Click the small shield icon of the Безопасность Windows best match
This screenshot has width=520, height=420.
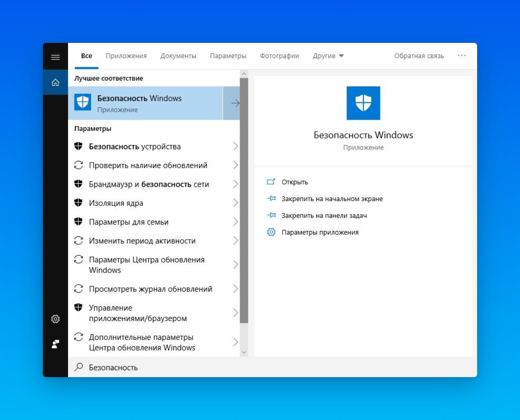click(x=83, y=102)
